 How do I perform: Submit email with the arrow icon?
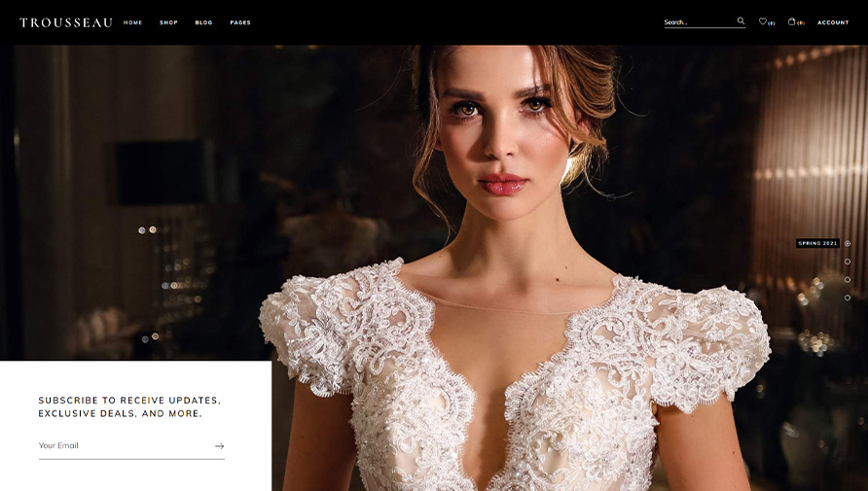tap(219, 446)
